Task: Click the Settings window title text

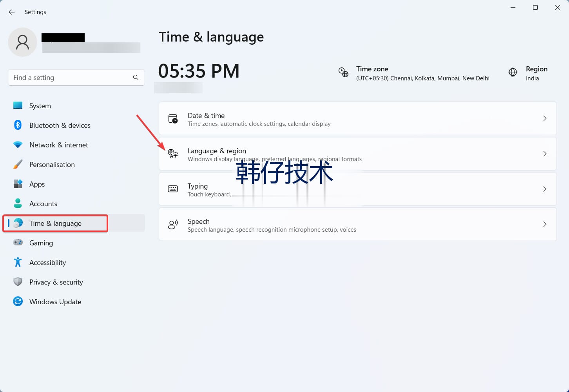Action: click(35, 12)
